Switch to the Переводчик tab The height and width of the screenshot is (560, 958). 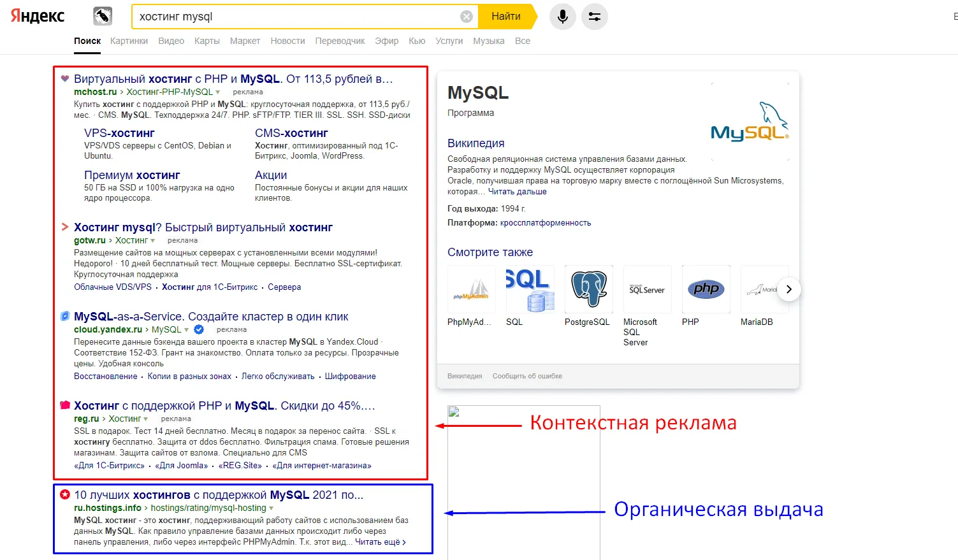pyautogui.click(x=340, y=41)
